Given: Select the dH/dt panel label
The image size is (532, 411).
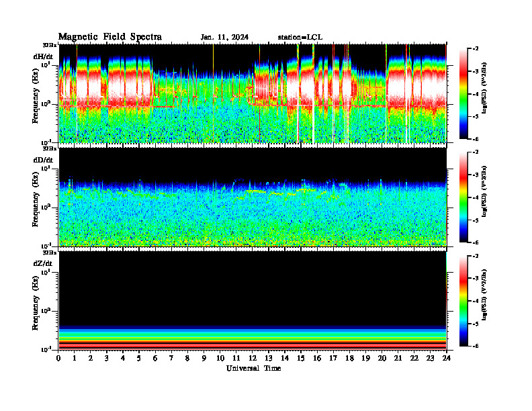Looking at the screenshot, I should (x=43, y=56).
